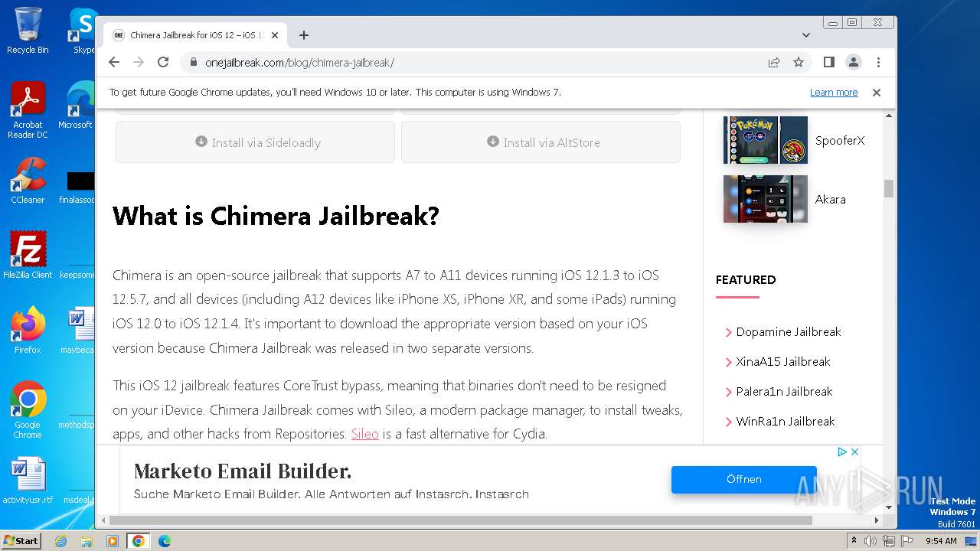
Task: Go back to the previous page
Action: click(114, 62)
